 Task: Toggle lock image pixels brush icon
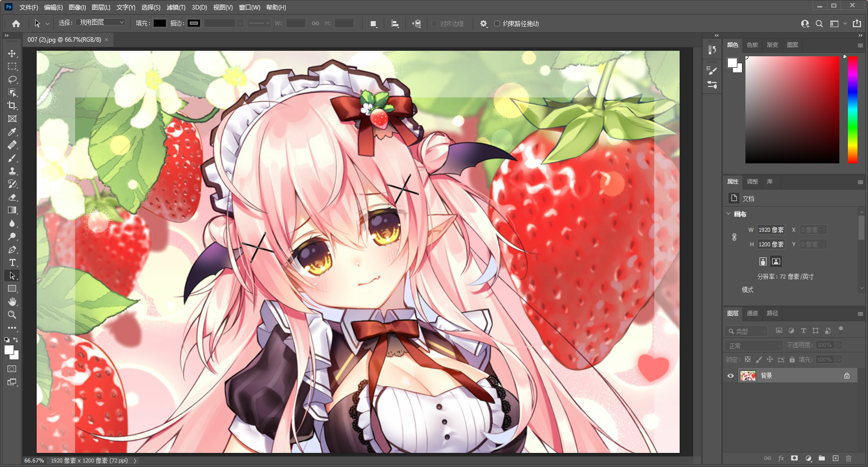(758, 359)
